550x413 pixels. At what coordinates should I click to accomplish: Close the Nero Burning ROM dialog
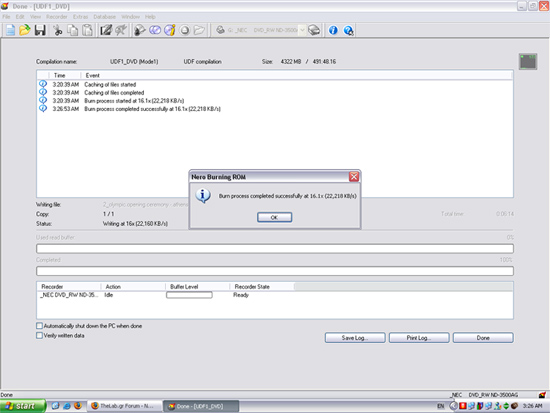coord(354,176)
